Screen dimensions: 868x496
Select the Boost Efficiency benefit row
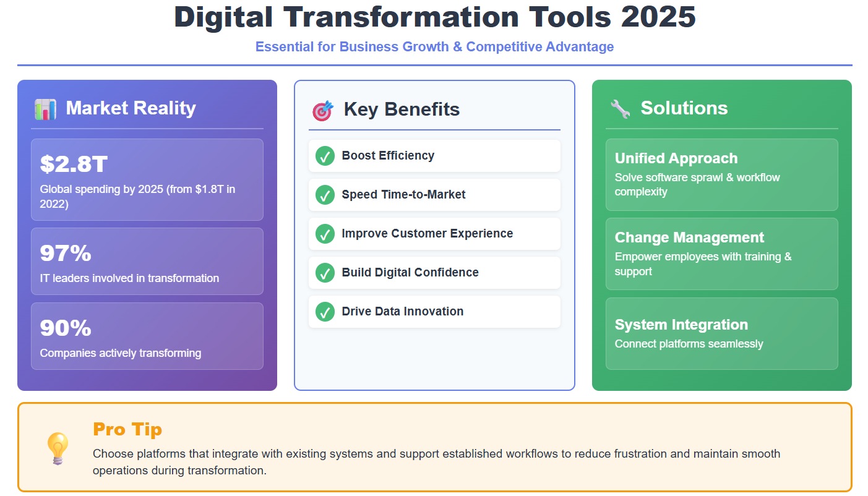point(434,156)
